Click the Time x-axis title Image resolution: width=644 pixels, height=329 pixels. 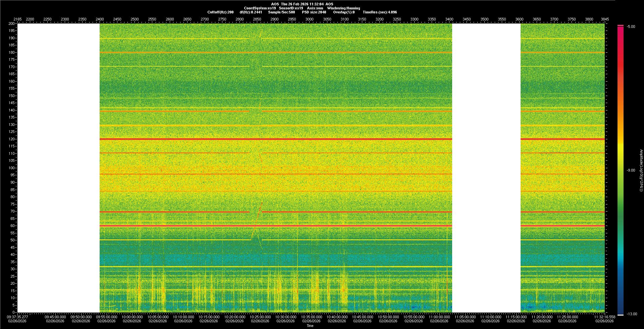pos(310,326)
